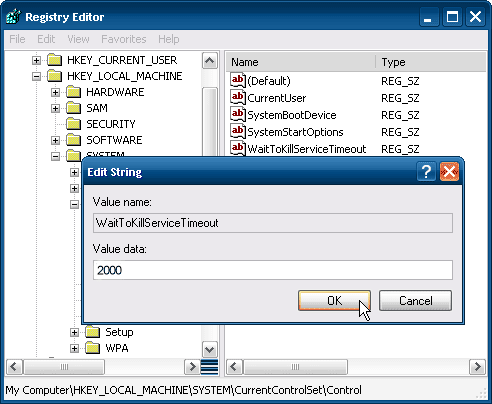Viewport: 492px width, 404px height.
Task: Select the HKEY_CURRENT_USER folder icon
Action: tap(54, 60)
